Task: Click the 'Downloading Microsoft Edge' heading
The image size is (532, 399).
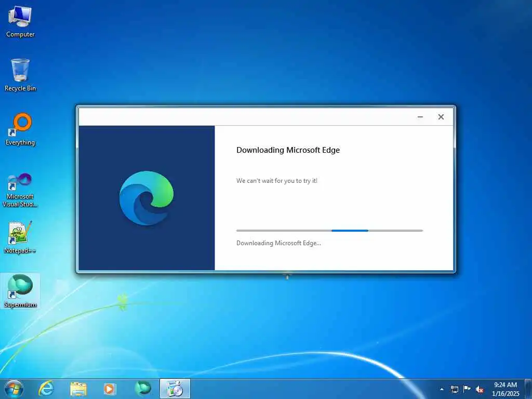Action: [288, 150]
